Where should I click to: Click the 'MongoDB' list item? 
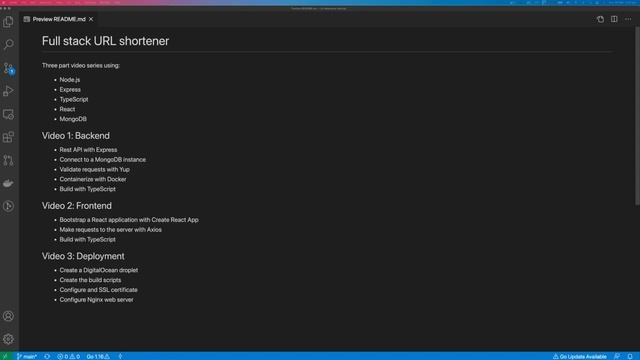pyautogui.click(x=73, y=119)
